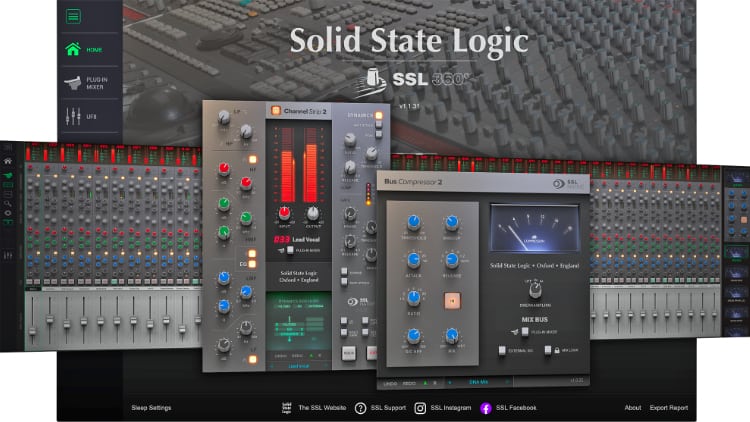
Task: Open Bus Compressor preset name dropdown
Action: tap(478, 382)
